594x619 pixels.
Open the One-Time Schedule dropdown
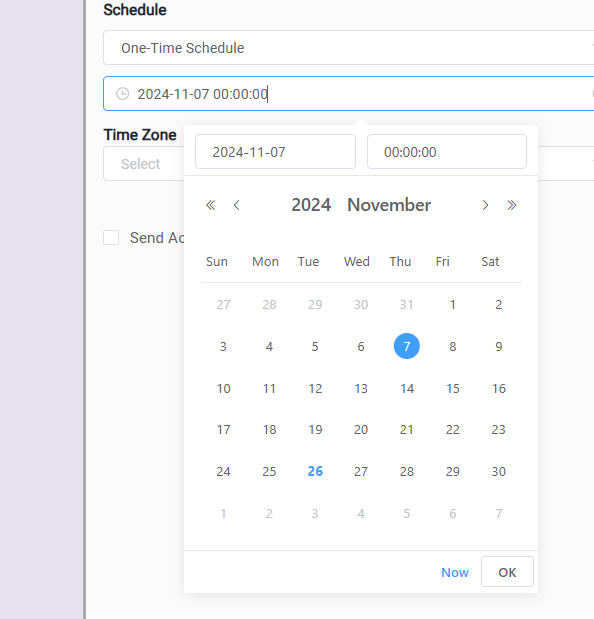pos(349,48)
